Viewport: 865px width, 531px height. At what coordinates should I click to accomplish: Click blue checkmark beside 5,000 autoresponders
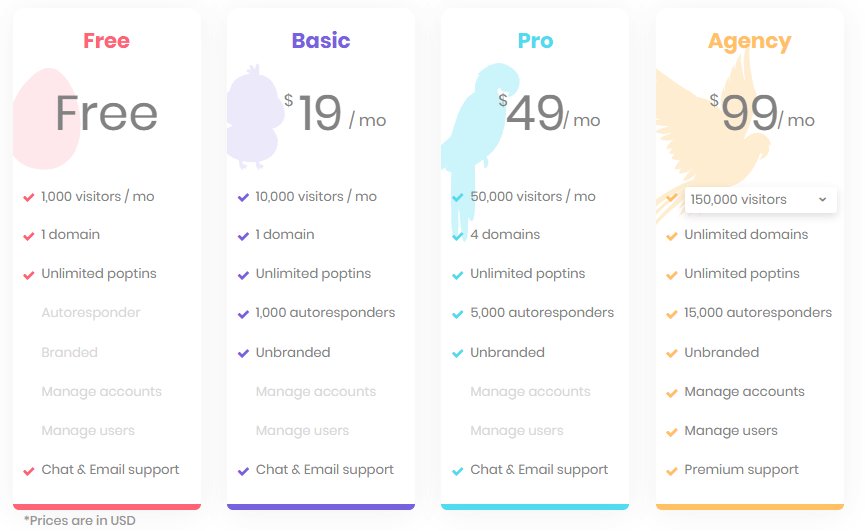[457, 314]
